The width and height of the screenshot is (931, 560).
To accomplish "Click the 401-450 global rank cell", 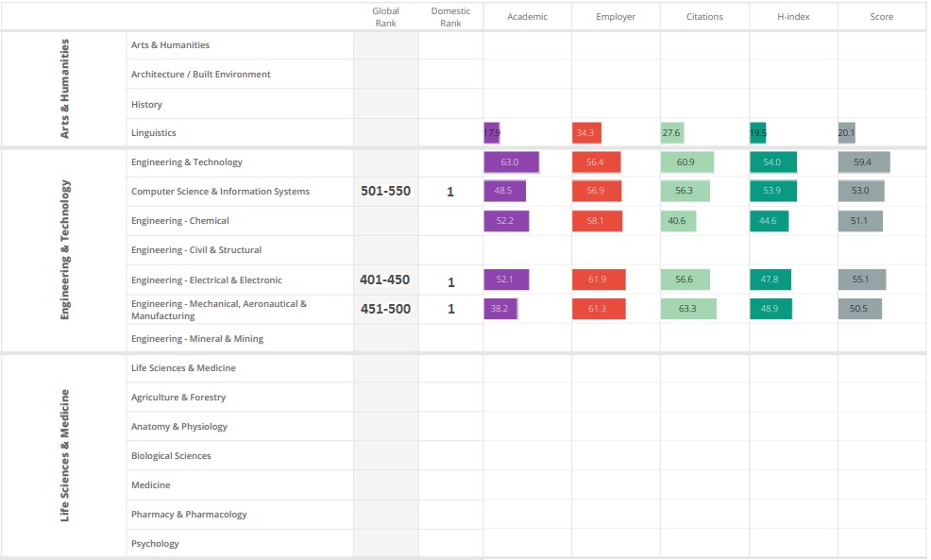I will (x=385, y=280).
